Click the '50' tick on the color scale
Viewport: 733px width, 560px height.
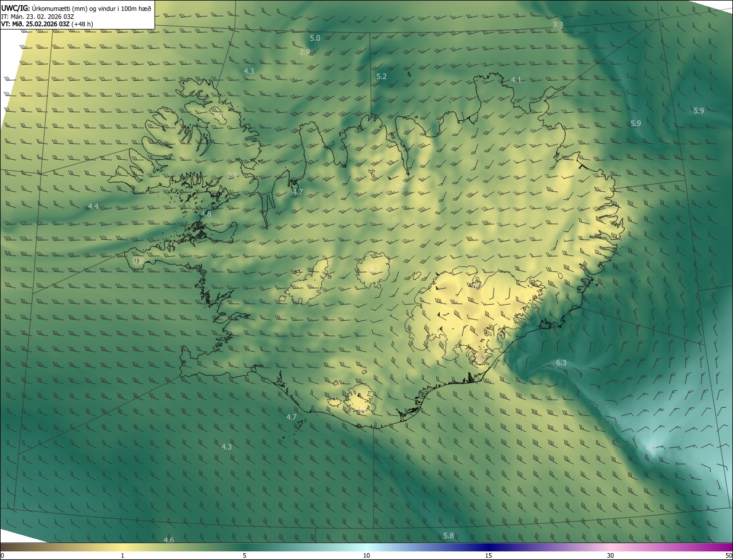click(728, 555)
